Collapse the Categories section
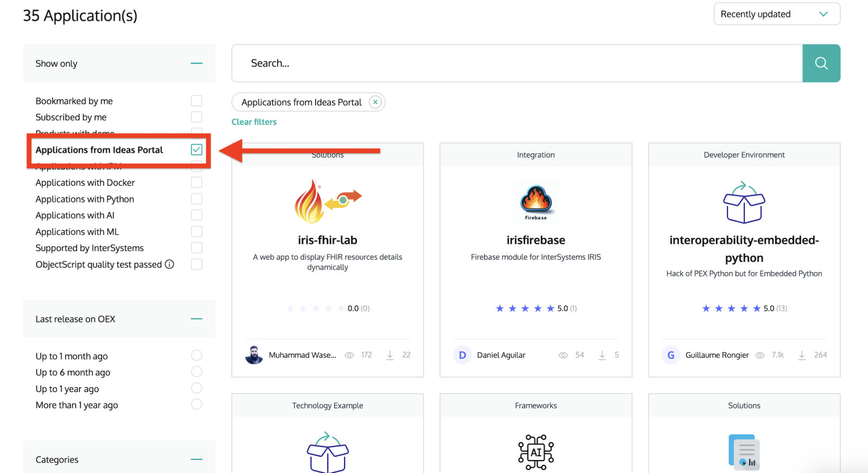Viewport: 868px width, 473px height. [196, 459]
